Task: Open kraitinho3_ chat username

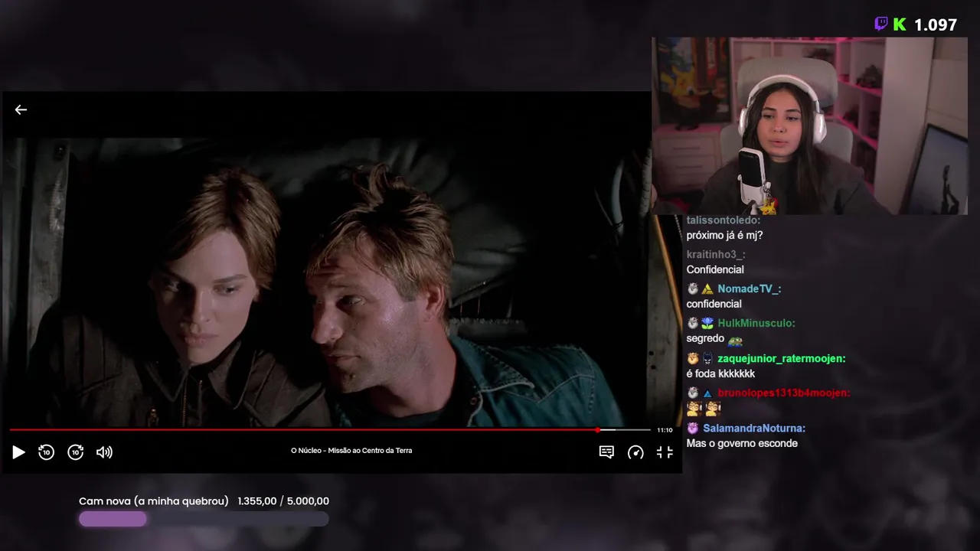Action: tap(716, 255)
